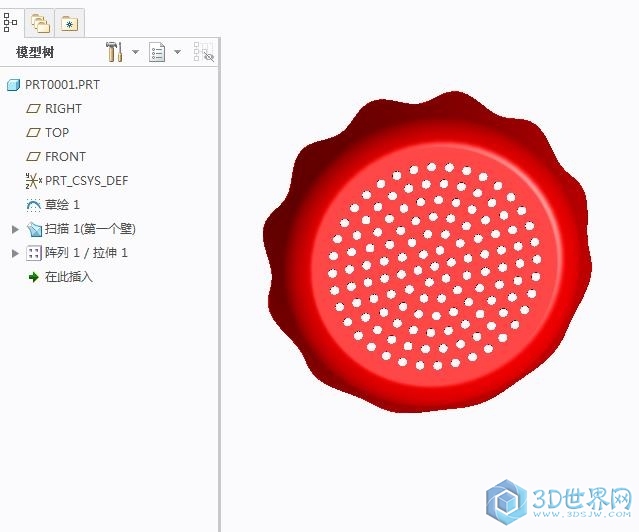Switch to the Favorites tab

pos(69,24)
